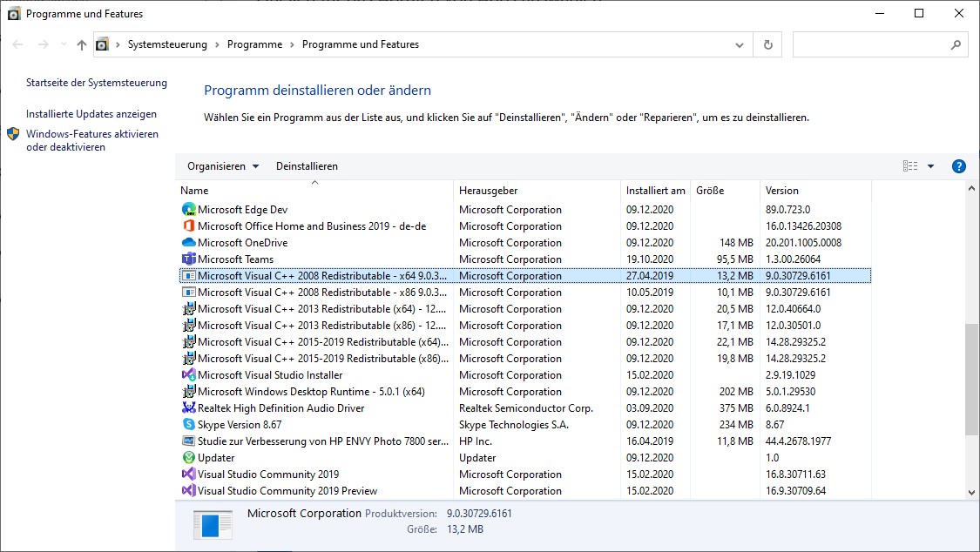The width and height of the screenshot is (980, 552).
Task: Sort by the Größe column header
Action: [x=725, y=191]
